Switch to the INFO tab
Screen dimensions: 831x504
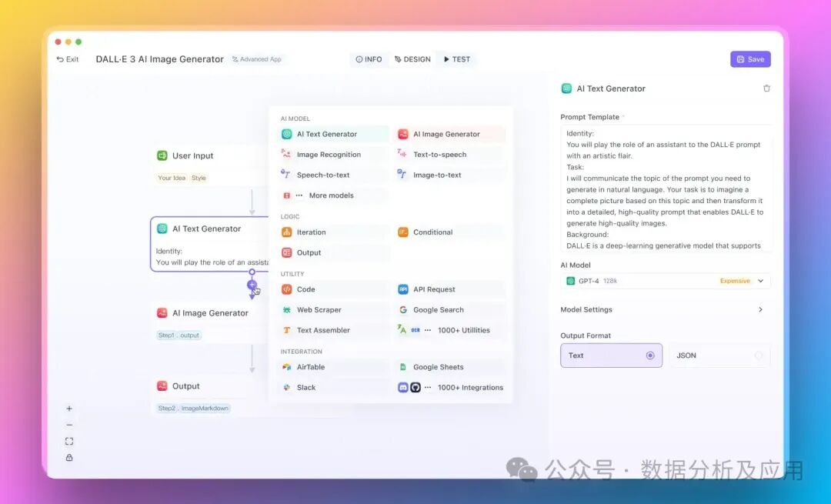coord(369,59)
